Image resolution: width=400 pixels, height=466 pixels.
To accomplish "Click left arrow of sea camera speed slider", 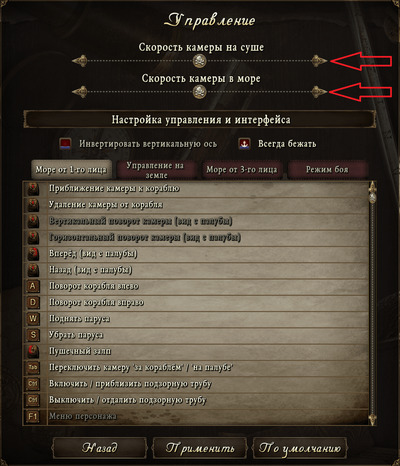I will pyautogui.click(x=80, y=92).
